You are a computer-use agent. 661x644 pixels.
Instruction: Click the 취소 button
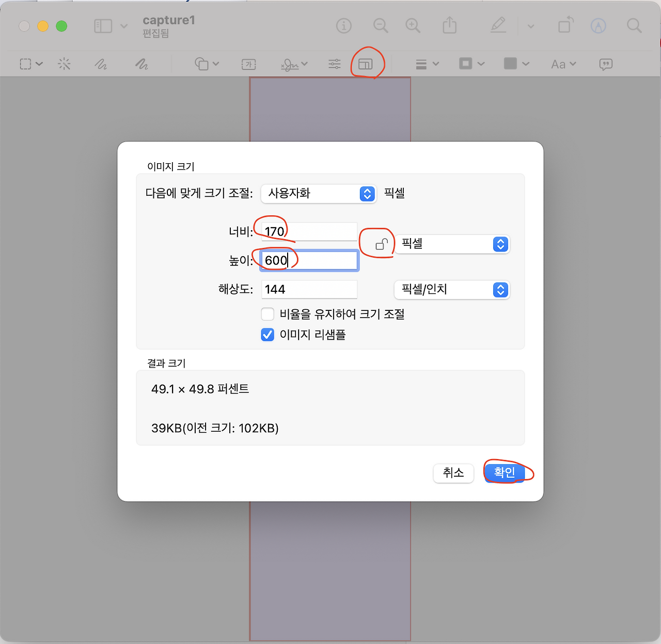(x=453, y=473)
